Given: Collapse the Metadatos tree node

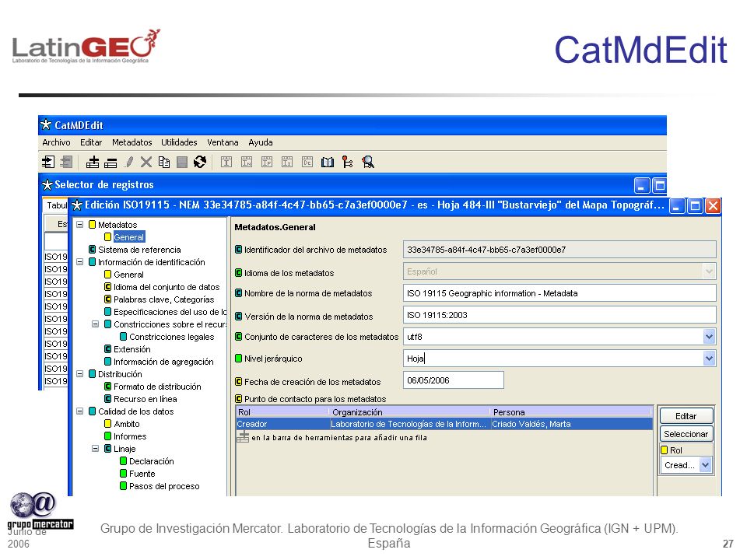Looking at the screenshot, I should coord(80,224).
